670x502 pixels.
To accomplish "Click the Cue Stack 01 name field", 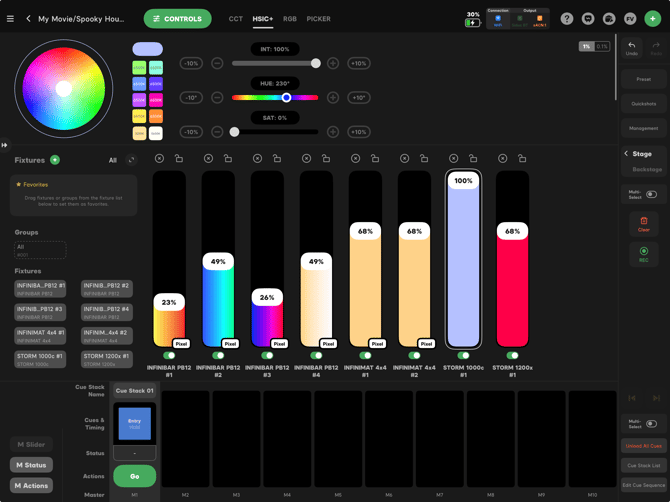I will pyautogui.click(x=135, y=390).
